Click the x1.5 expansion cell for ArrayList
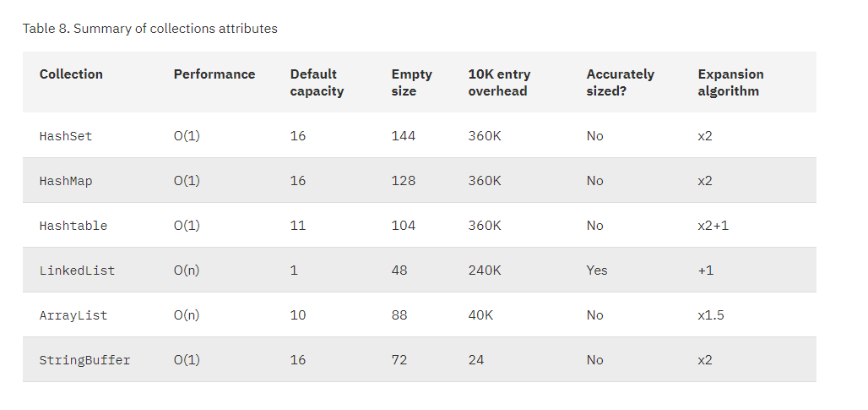The image size is (868, 410). [x=711, y=315]
